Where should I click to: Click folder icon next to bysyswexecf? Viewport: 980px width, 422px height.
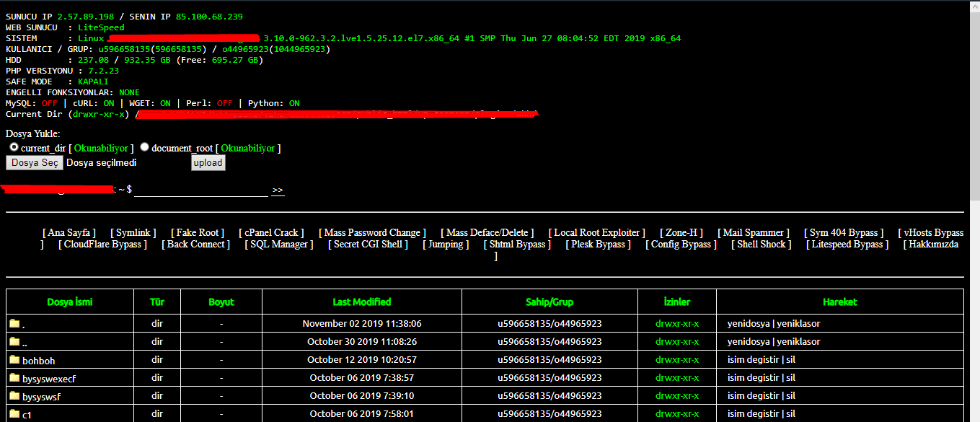point(14,377)
